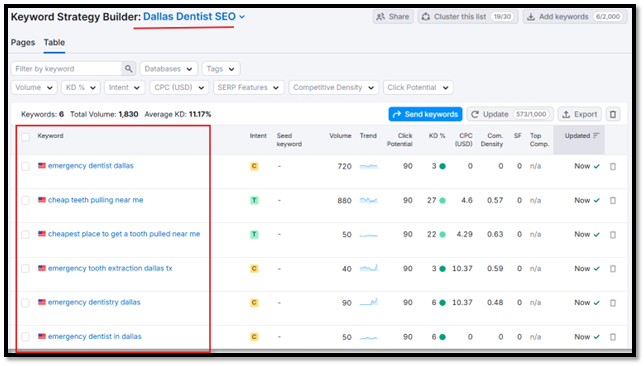Expand the SERP Features filter dropdown
This screenshot has width=644, height=366.
pos(248,87)
